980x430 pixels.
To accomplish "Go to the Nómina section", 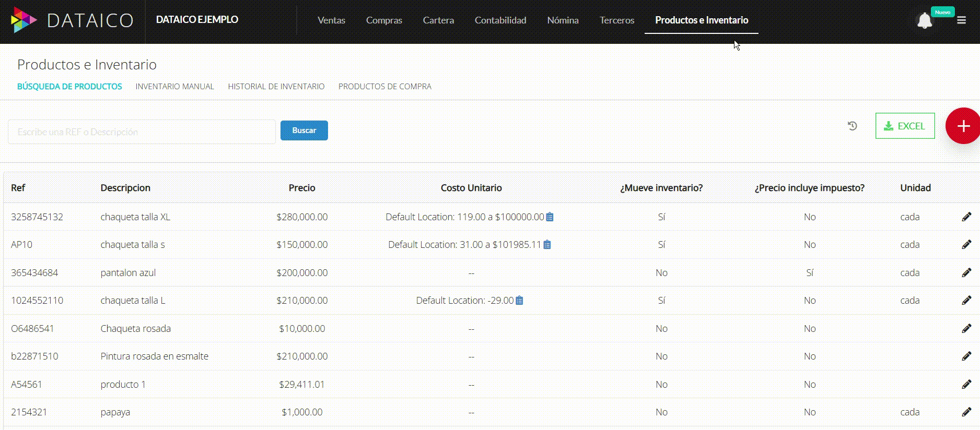I will tap(563, 20).
